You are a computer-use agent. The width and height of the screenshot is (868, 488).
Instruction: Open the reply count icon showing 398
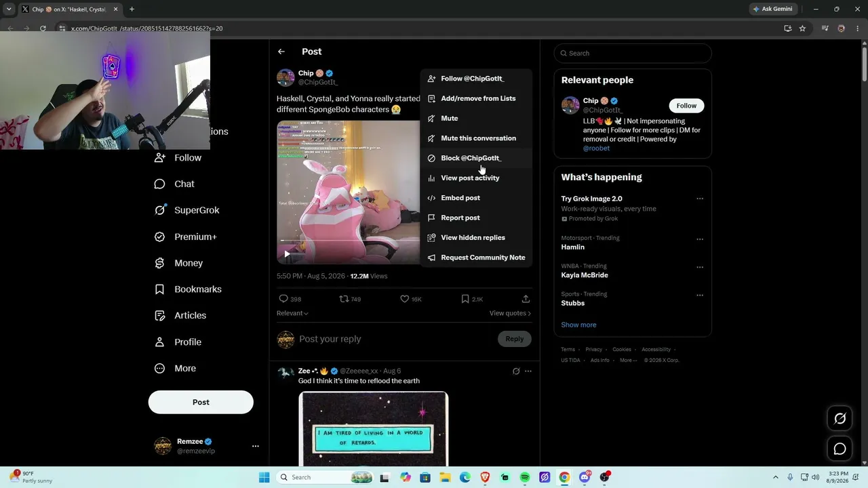[x=283, y=299]
